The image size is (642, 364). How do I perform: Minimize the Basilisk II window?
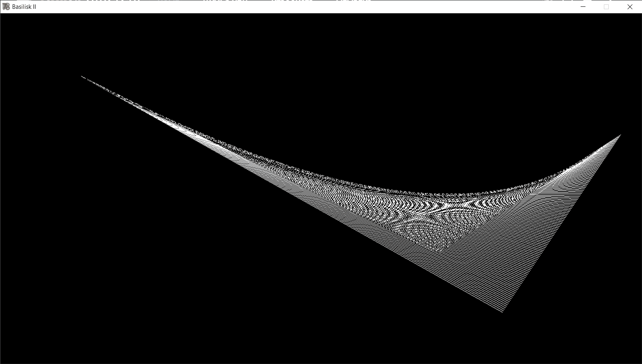tap(583, 7)
